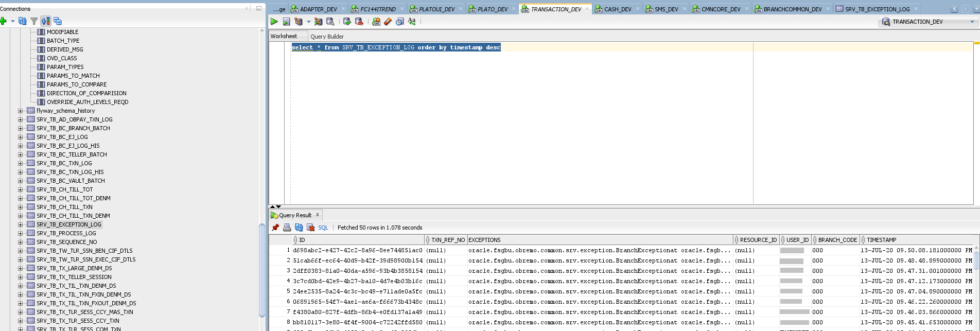The width and height of the screenshot is (980, 331).
Task: Toggle upper/lower case with Aa icon
Action: 412,22
